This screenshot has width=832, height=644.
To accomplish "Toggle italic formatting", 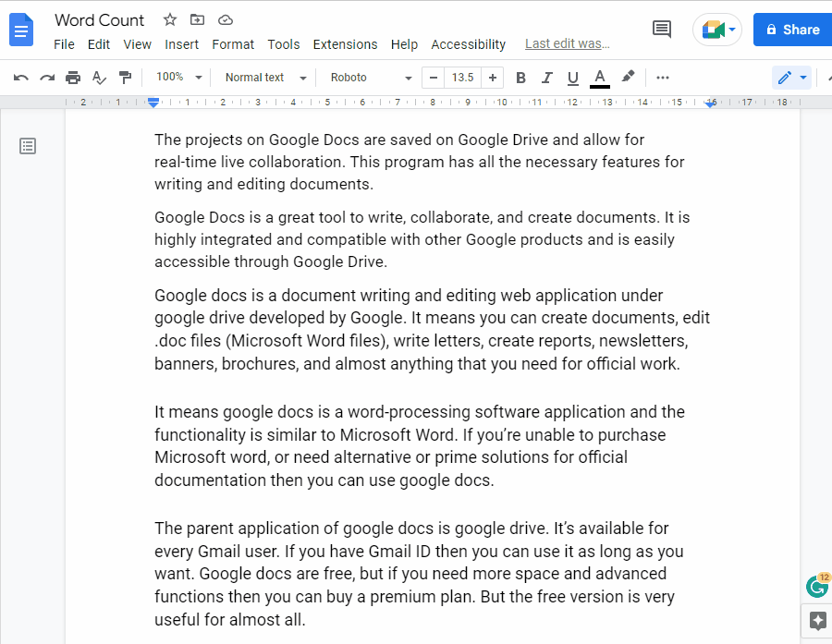I will [x=546, y=78].
